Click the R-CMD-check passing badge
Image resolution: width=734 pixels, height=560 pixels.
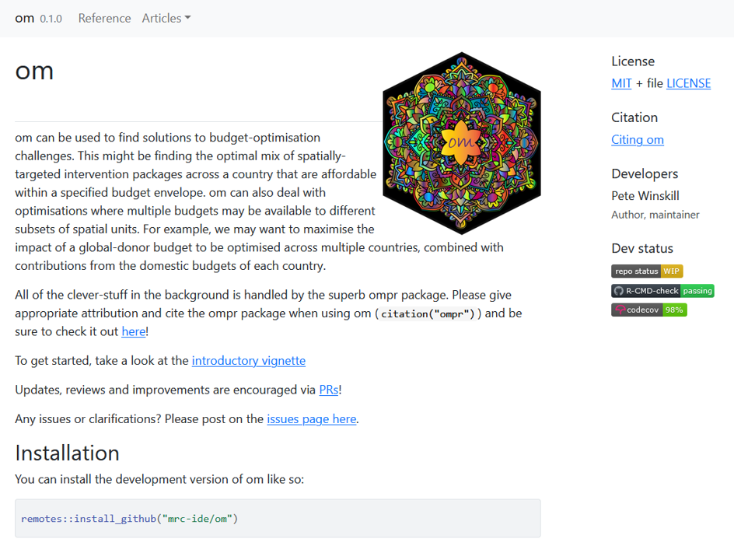pyautogui.click(x=662, y=291)
